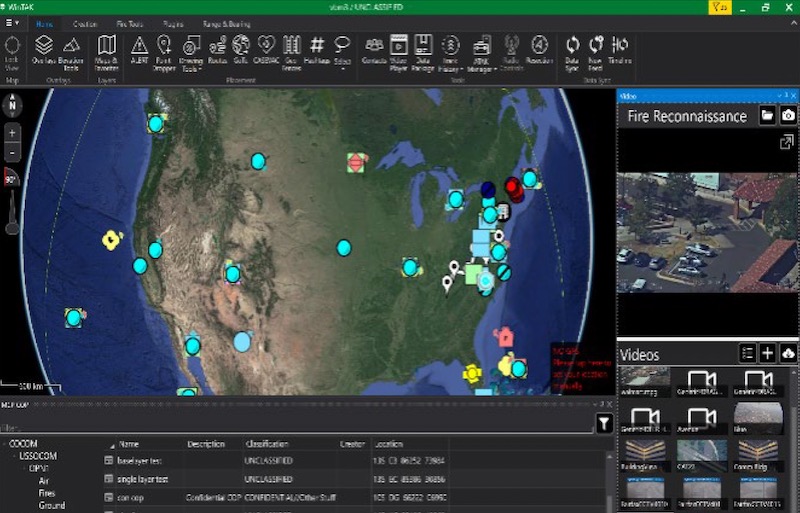The height and width of the screenshot is (513, 800).
Task: Add a new video with plus button
Action: 767,353
